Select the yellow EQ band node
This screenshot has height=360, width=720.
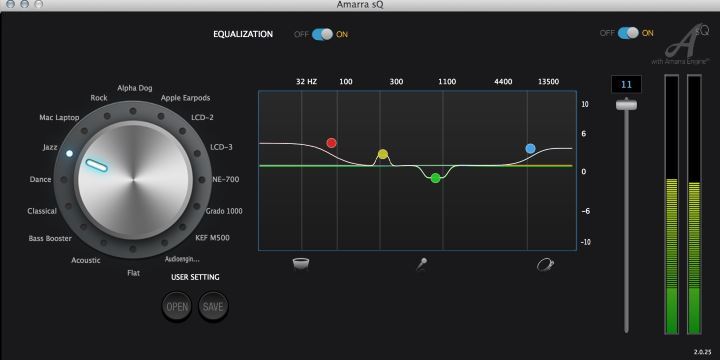pyautogui.click(x=383, y=154)
